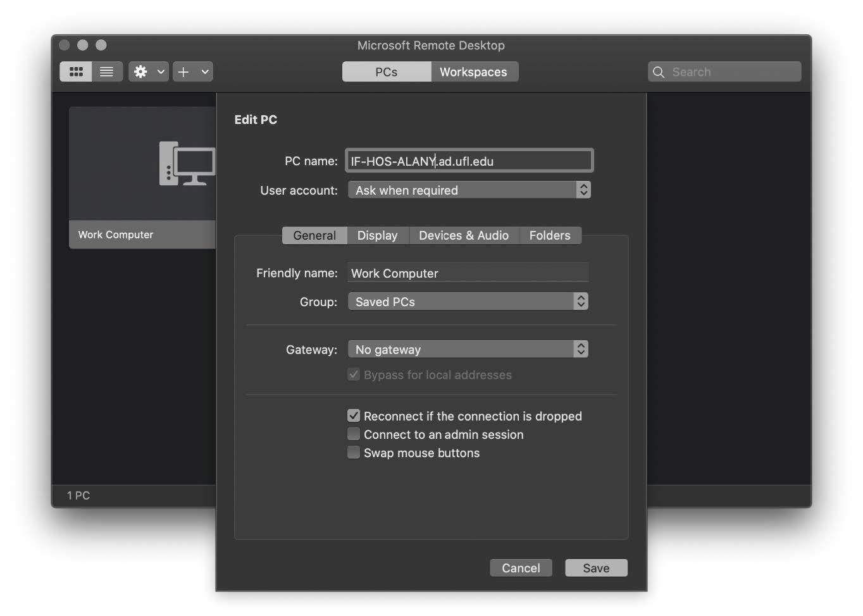Enable Swap mouse buttons
Viewport: 863px width, 616px height.
[354, 452]
